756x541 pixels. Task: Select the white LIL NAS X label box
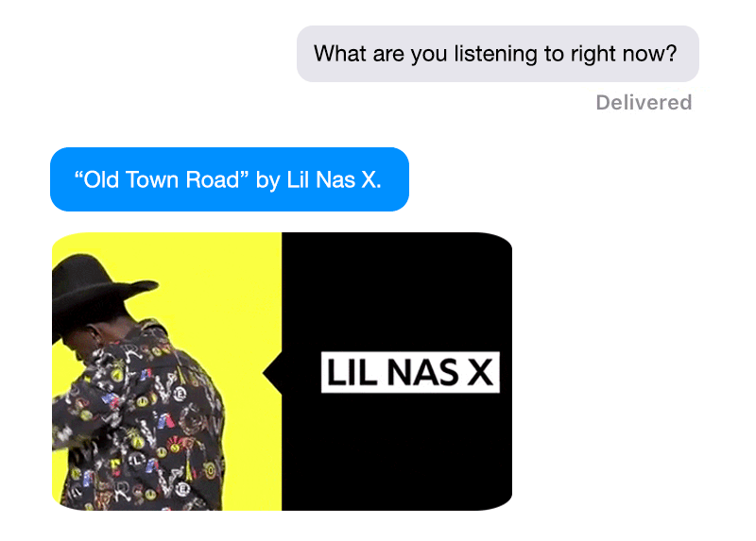410,372
